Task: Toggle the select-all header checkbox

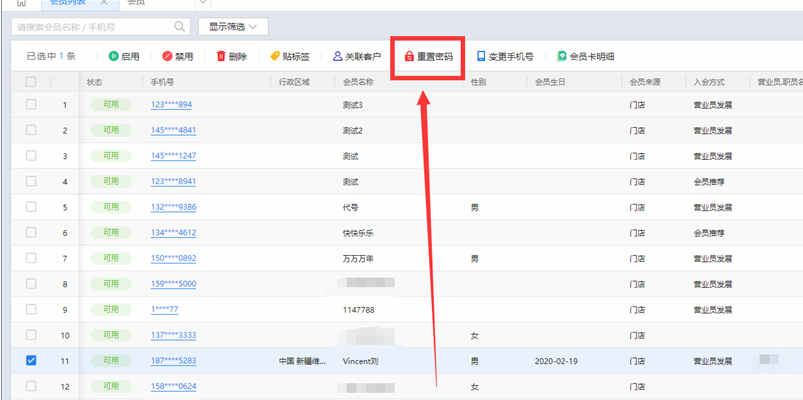Action: pos(31,81)
